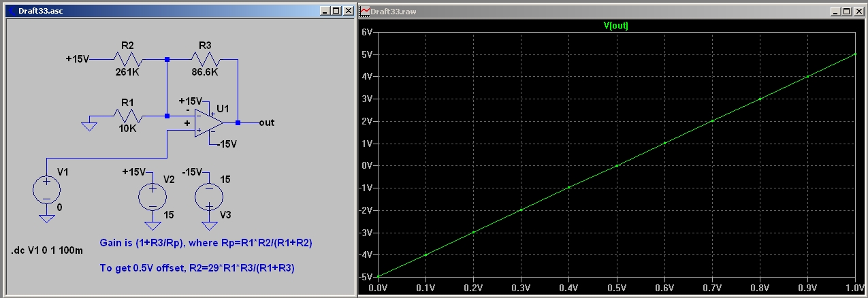Click the R1 reference designator label
The height and width of the screenshot is (298, 868).
click(x=127, y=102)
